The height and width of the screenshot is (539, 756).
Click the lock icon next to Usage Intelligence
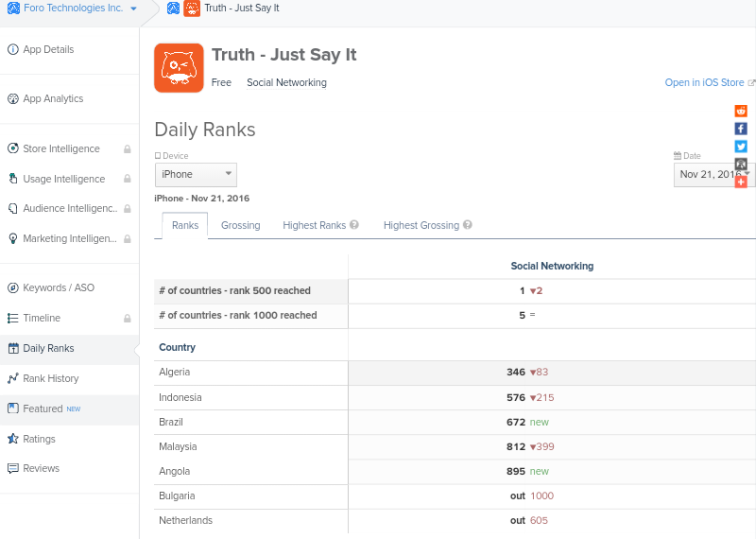coord(127,180)
